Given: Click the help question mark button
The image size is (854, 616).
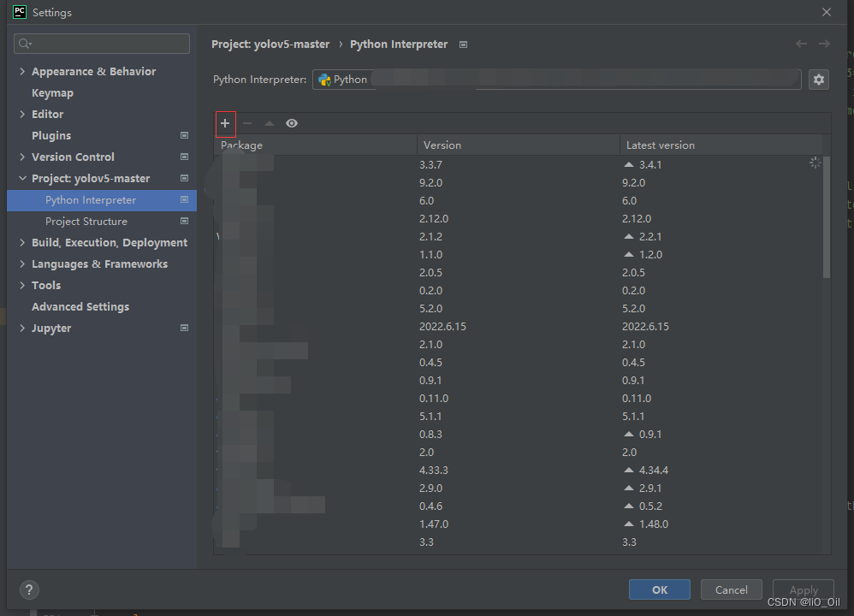Looking at the screenshot, I should 29,589.
